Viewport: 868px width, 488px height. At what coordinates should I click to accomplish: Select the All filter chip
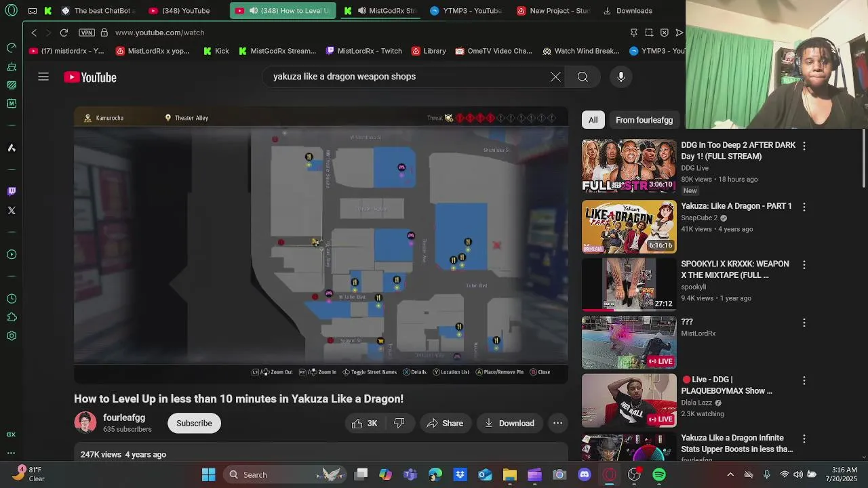click(593, 120)
